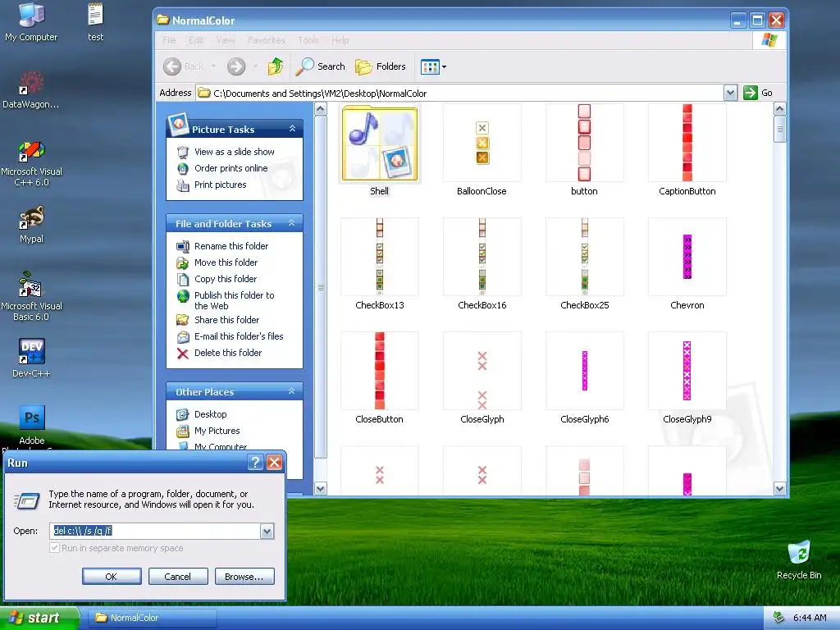The image size is (840, 630).
Task: Click Cancel in the Run dialog
Action: (178, 577)
